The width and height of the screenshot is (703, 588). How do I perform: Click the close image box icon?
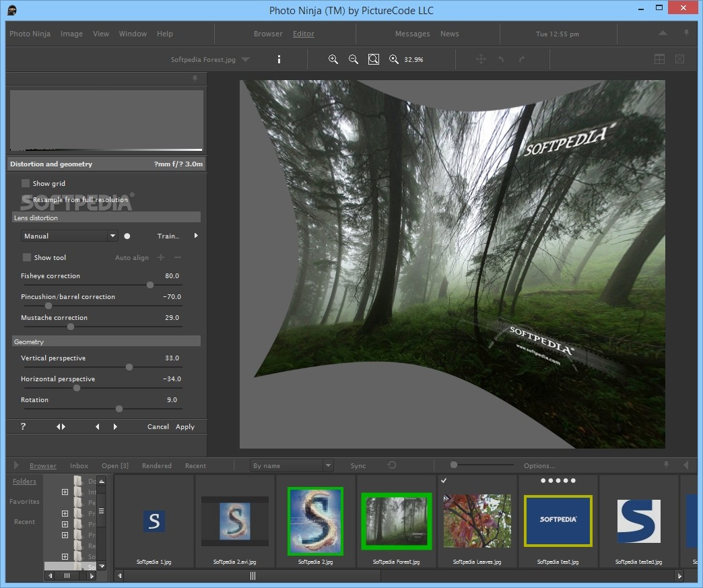coord(679,59)
